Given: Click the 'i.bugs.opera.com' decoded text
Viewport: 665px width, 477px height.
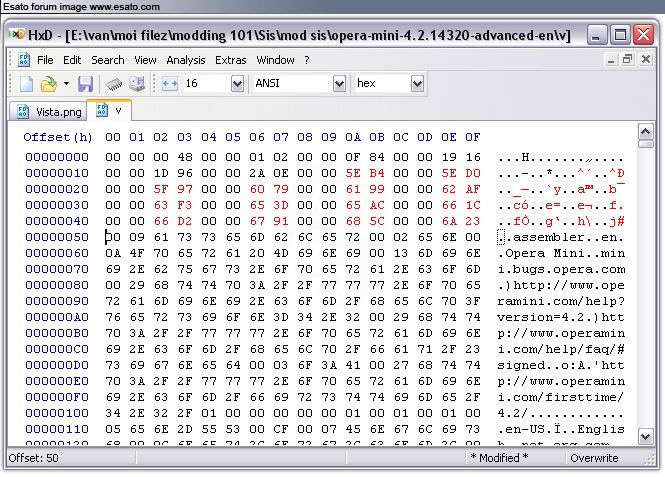Looking at the screenshot, I should pyautogui.click(x=561, y=269).
